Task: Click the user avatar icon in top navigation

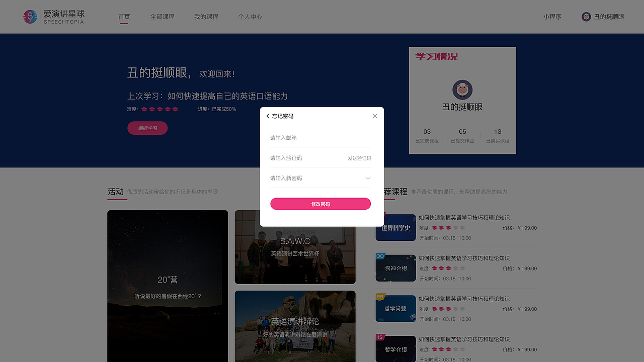Action: pyautogui.click(x=586, y=16)
